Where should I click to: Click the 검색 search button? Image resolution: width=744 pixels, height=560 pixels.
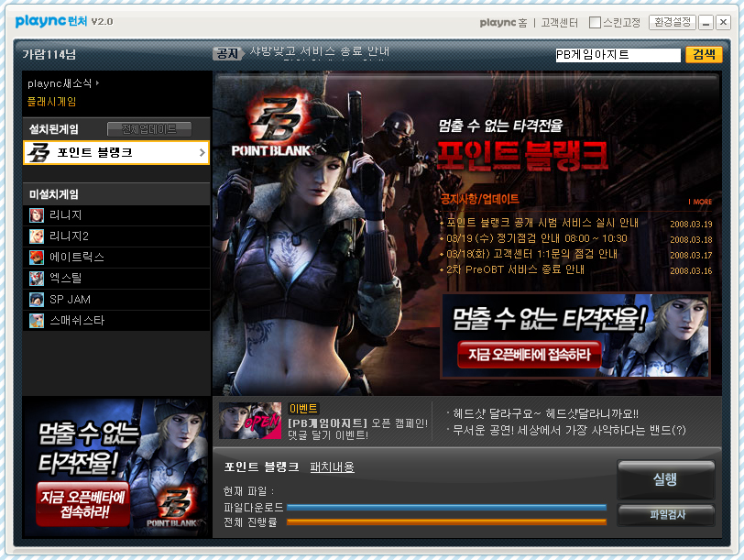pyautogui.click(x=704, y=54)
